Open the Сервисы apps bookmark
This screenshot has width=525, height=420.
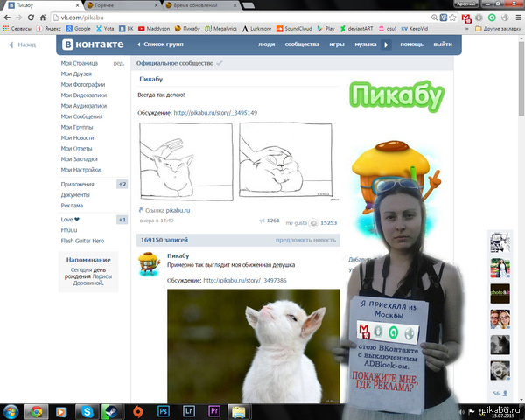pyautogui.click(x=17, y=29)
